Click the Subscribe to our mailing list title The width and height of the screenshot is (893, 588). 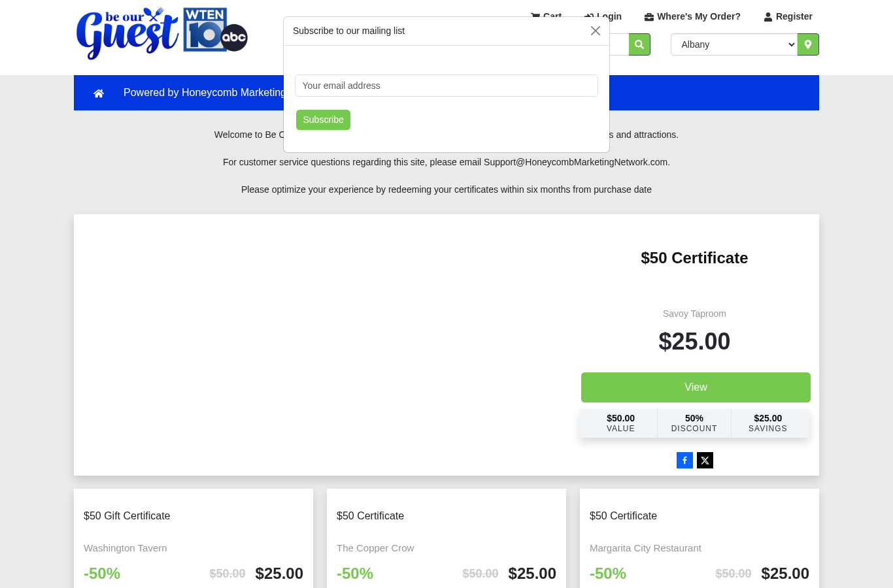348,31
